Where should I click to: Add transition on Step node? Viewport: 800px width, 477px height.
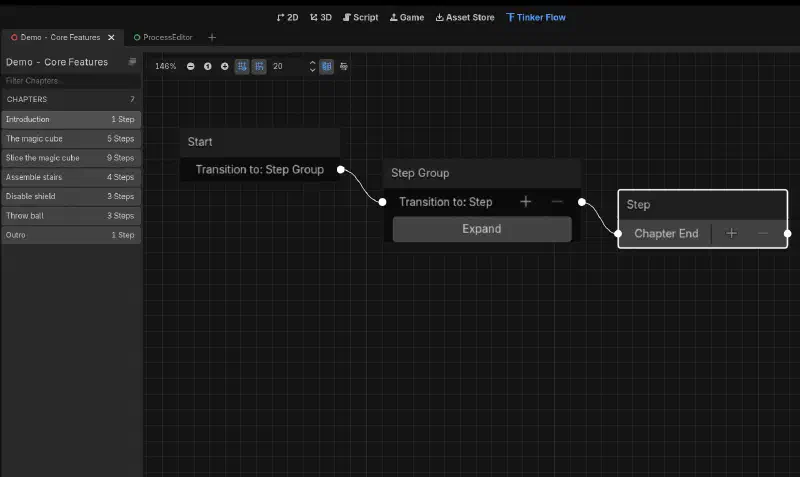point(732,233)
